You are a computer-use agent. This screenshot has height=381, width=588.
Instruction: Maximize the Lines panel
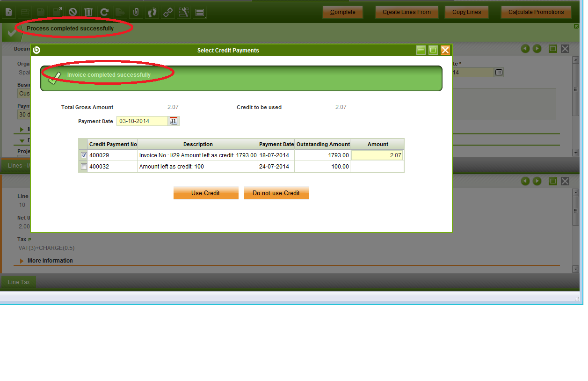[553, 181]
